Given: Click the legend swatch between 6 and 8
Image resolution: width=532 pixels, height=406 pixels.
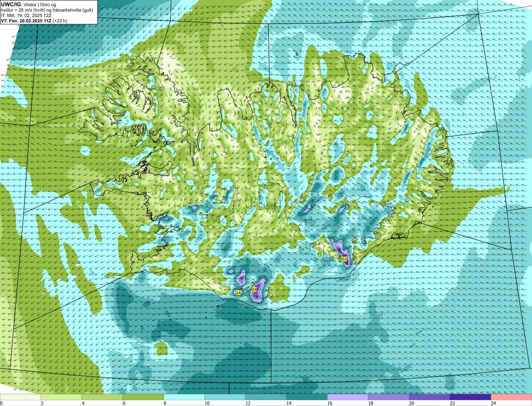Looking at the screenshot, I should [x=143, y=397].
